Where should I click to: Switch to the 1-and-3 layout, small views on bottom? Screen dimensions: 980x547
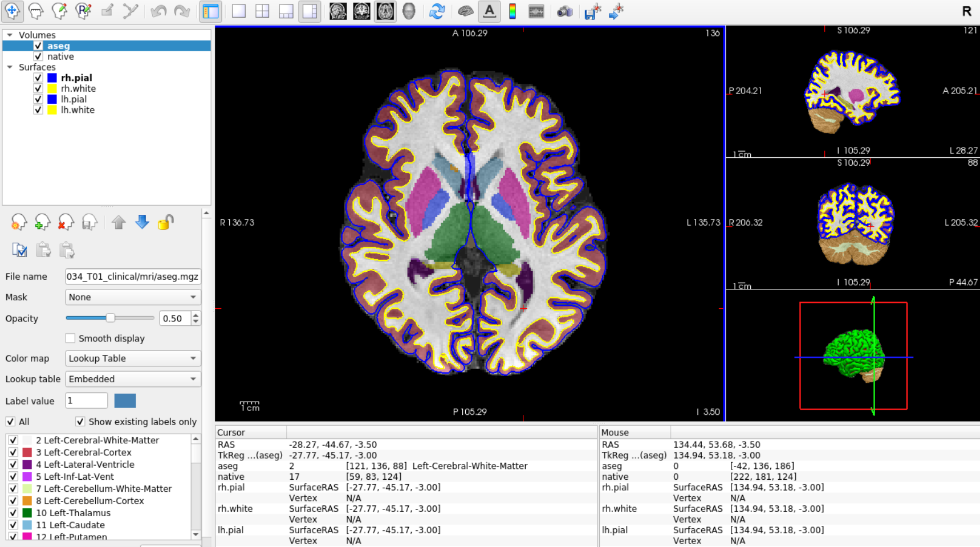[x=286, y=11]
